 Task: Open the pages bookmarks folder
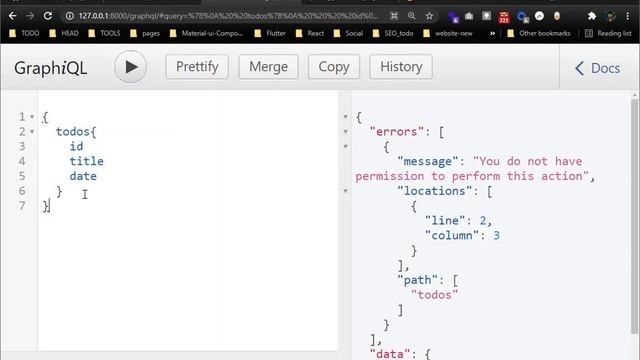coord(145,33)
